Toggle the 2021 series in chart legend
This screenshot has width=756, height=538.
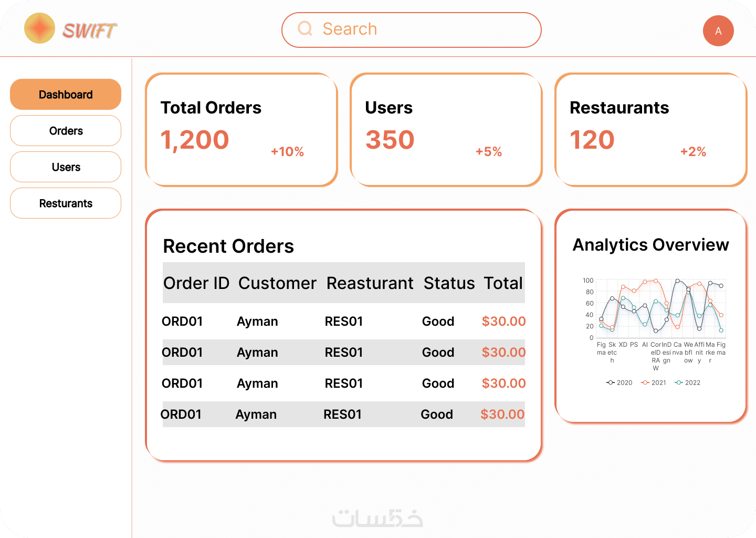[x=654, y=382]
